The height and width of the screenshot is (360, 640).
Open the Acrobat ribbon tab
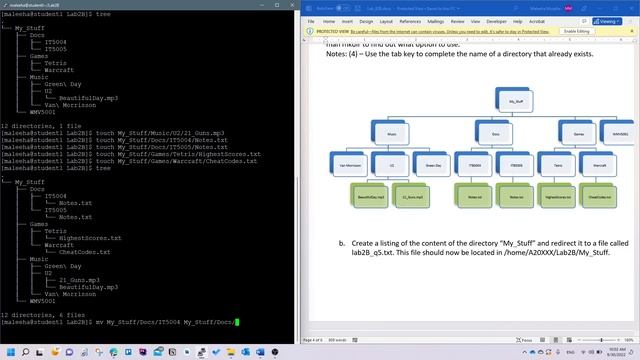point(537,21)
